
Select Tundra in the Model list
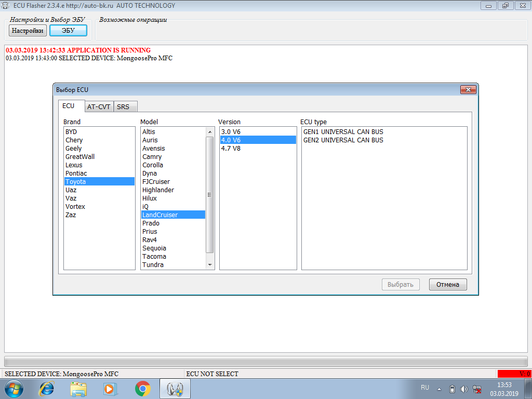click(x=174, y=264)
